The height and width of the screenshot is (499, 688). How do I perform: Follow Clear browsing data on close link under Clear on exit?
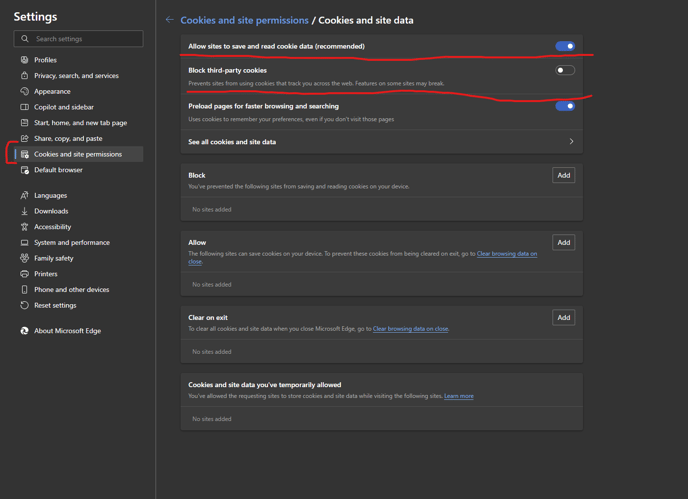tap(410, 329)
